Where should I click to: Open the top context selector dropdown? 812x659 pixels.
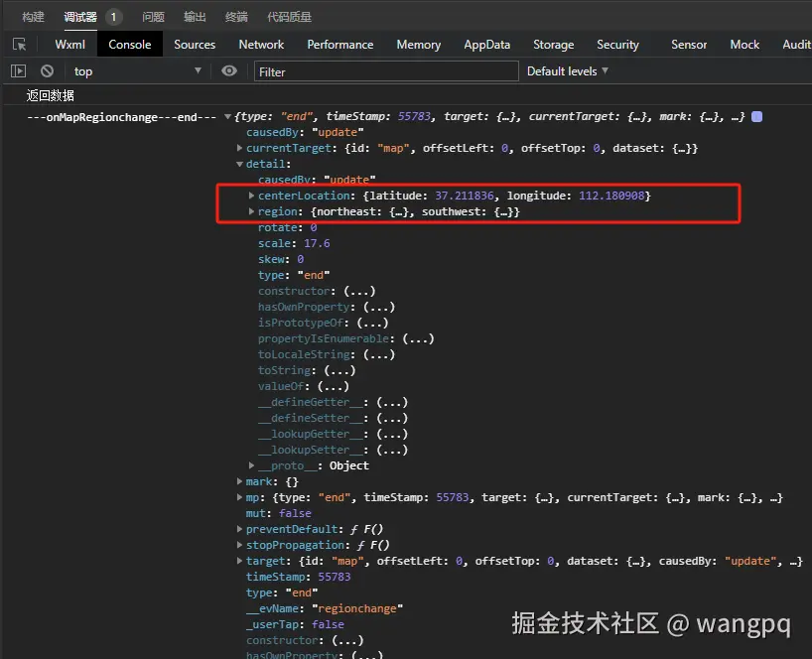click(137, 70)
